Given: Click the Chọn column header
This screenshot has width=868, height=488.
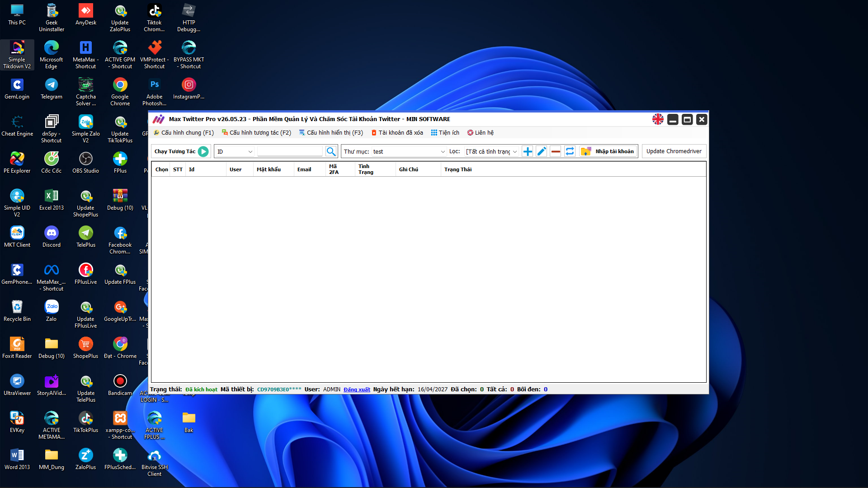Looking at the screenshot, I should click(x=161, y=169).
